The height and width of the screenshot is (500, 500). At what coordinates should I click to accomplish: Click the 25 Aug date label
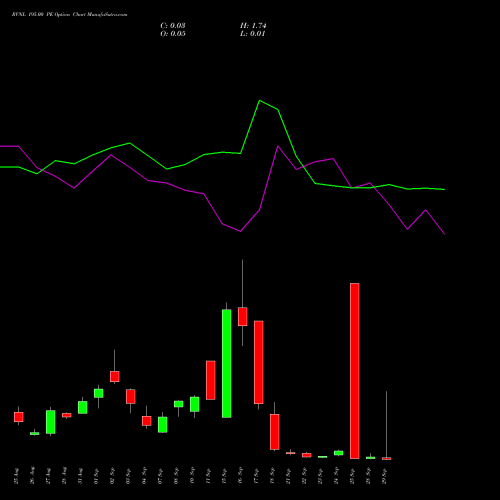(16, 476)
